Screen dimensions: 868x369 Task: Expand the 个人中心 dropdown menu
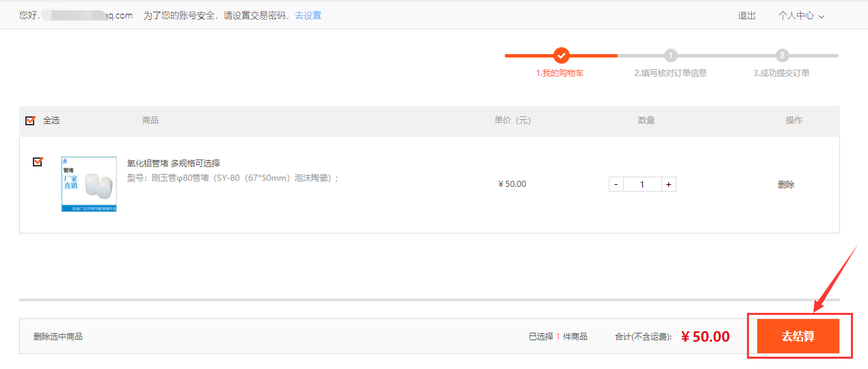pyautogui.click(x=801, y=16)
